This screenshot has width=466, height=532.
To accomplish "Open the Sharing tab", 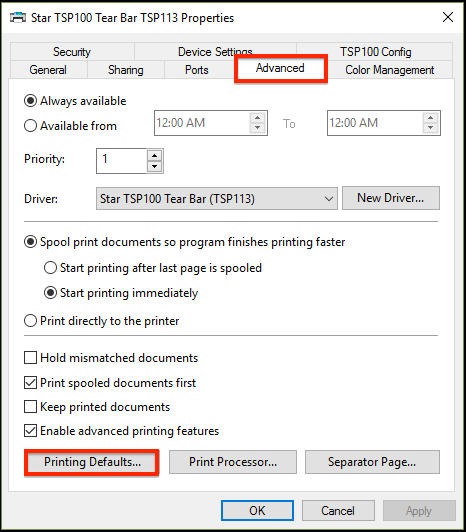I will click(126, 70).
